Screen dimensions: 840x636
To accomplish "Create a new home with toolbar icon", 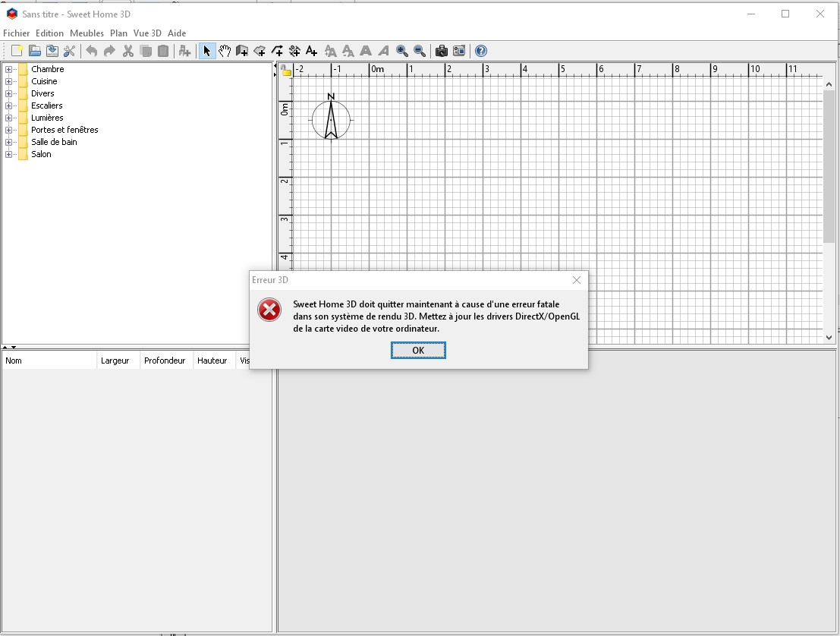I will [17, 51].
